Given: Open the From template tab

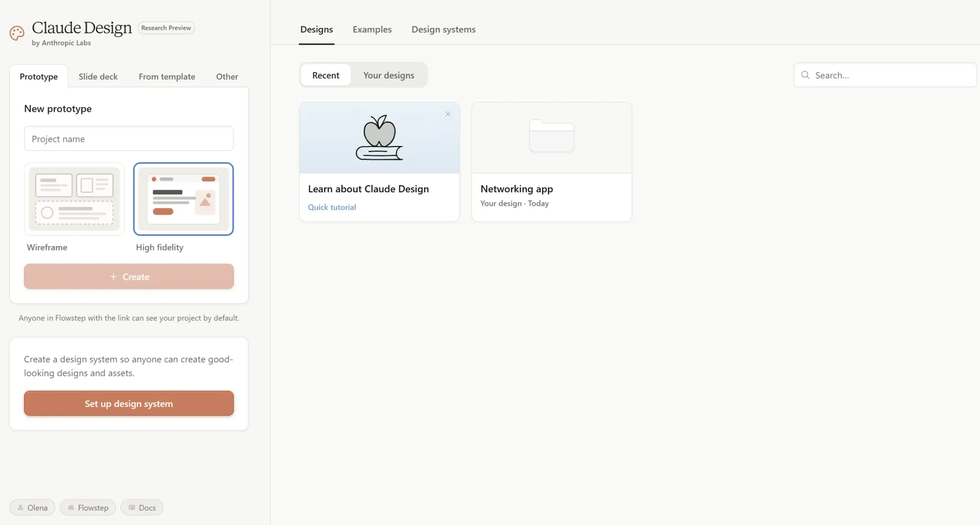Looking at the screenshot, I should pos(167,76).
